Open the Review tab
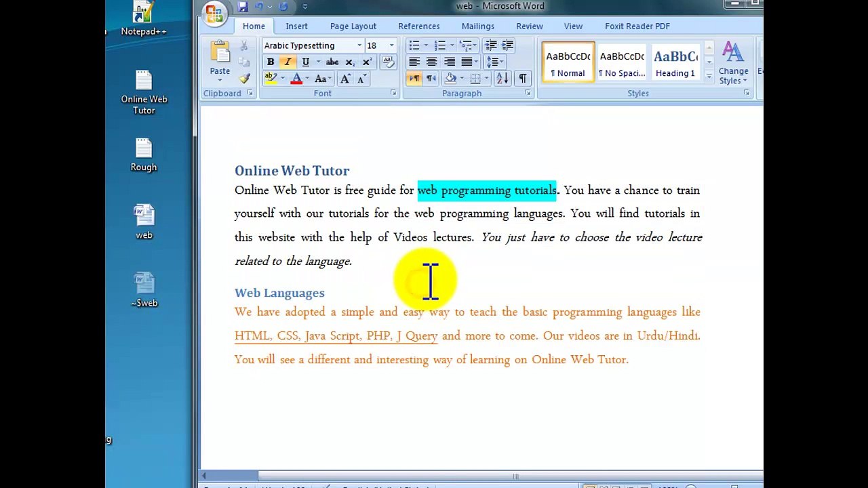 click(530, 26)
